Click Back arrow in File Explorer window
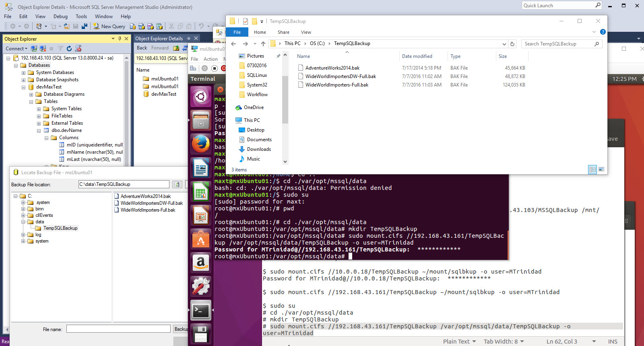 [233, 43]
